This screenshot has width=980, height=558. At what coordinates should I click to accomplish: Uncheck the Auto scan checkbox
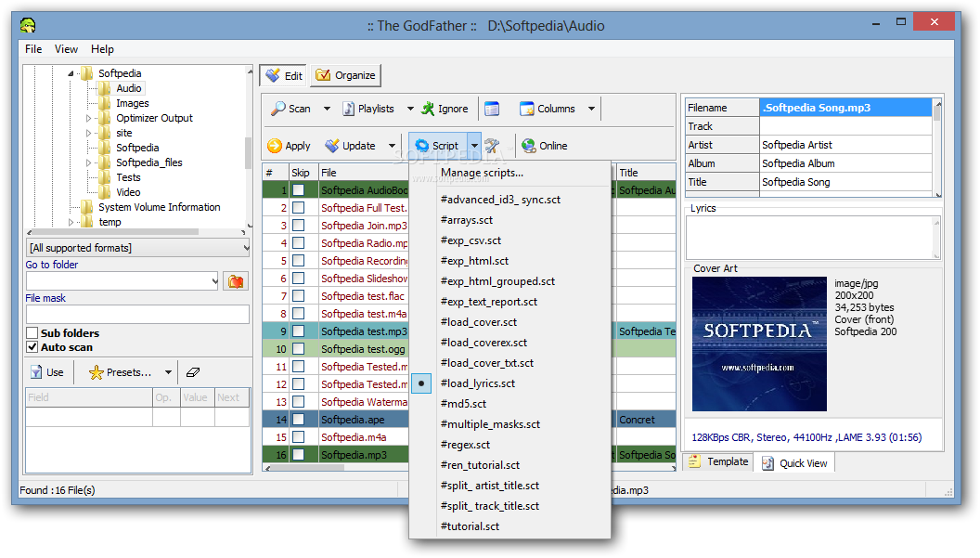pyautogui.click(x=32, y=347)
